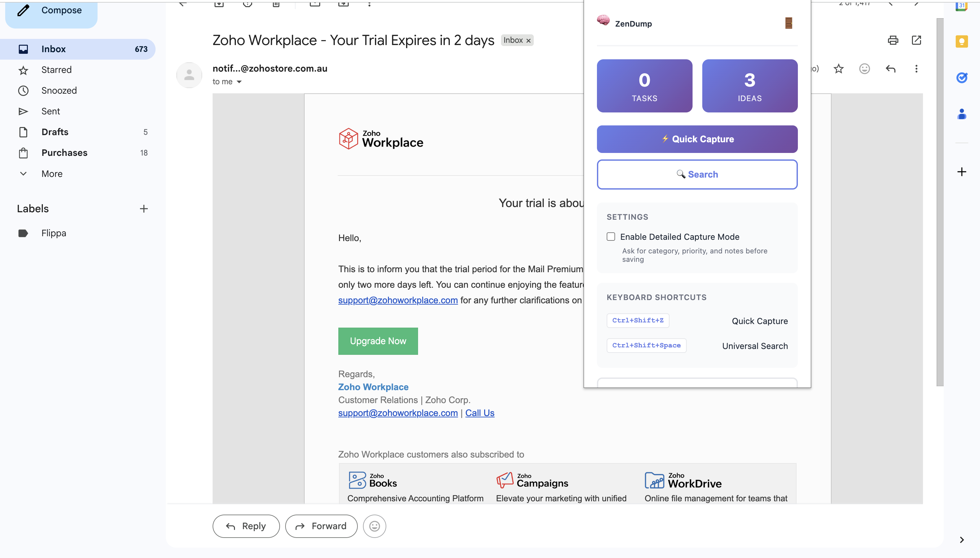980x558 pixels.
Task: Create new label with plus icon
Action: pyautogui.click(x=144, y=208)
